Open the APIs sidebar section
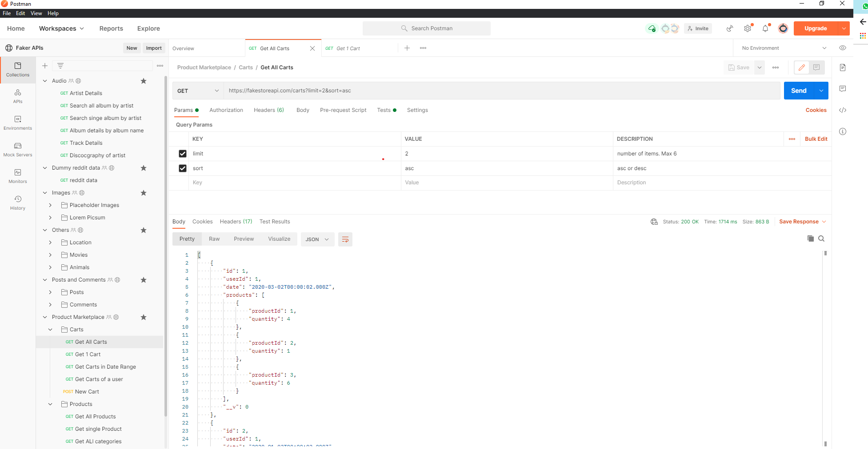Viewport: 868px width, 449px height. [x=18, y=96]
